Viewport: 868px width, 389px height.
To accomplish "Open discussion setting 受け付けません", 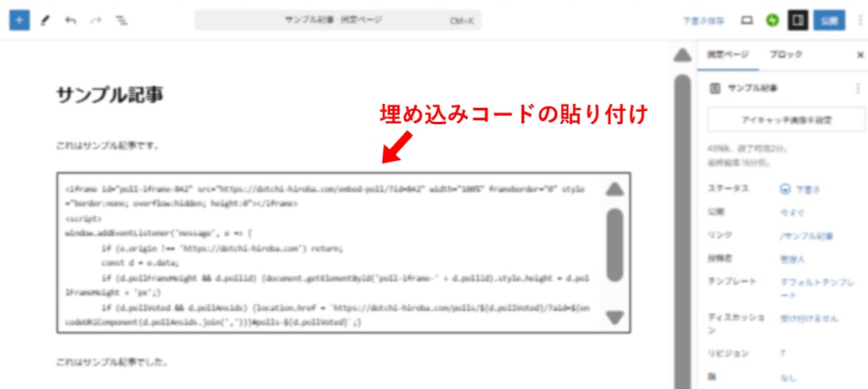I will point(809,319).
